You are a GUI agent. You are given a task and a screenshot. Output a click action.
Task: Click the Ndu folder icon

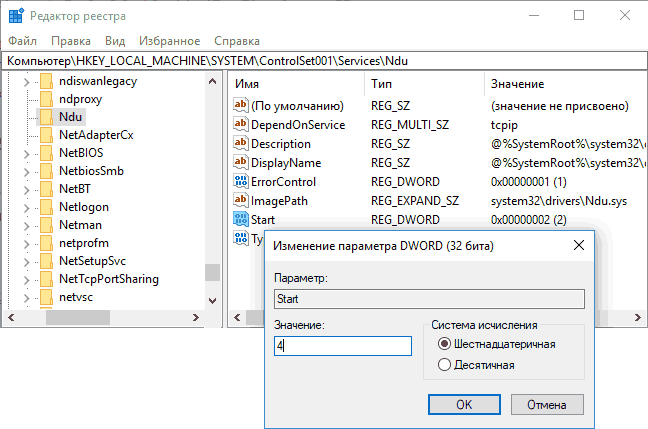(x=46, y=117)
